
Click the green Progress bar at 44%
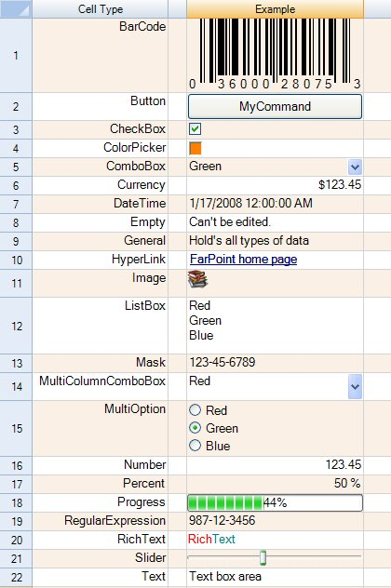[275, 502]
